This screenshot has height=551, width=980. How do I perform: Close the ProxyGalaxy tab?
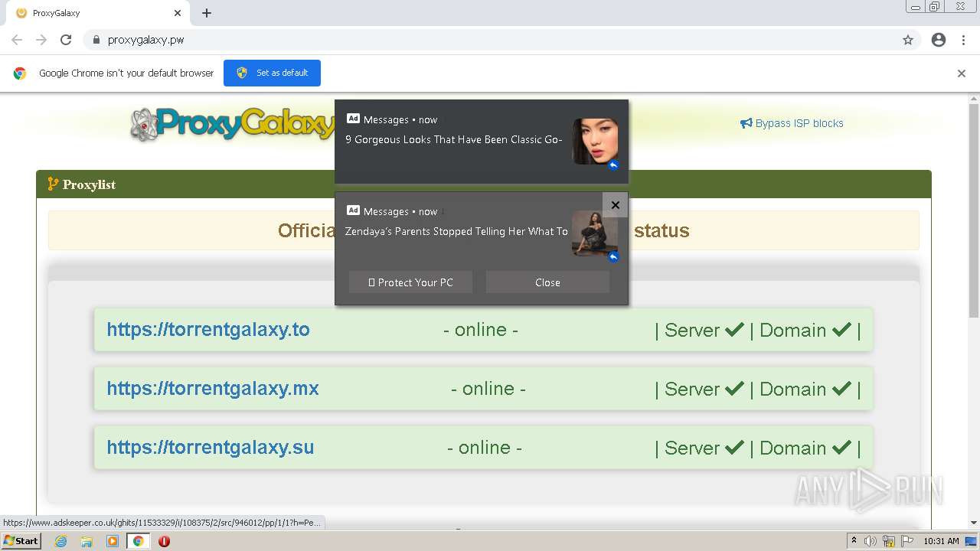click(178, 13)
